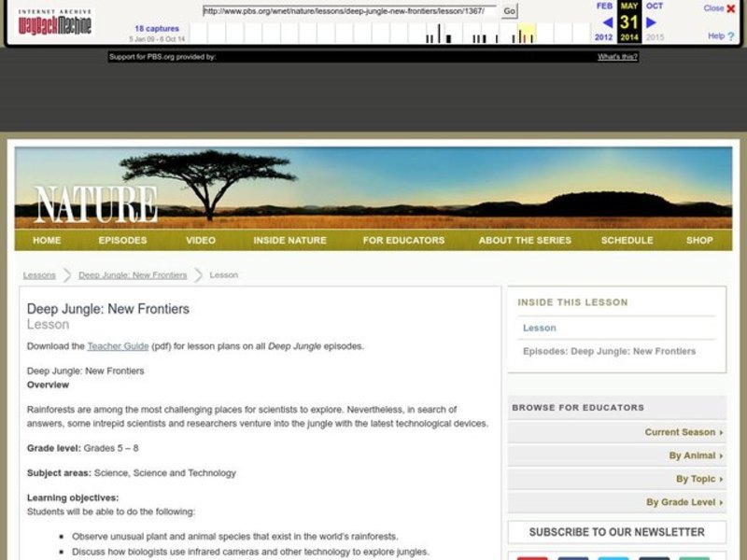The image size is (747, 560).
Task: Open the EPISODES navigation menu
Action: 121,240
